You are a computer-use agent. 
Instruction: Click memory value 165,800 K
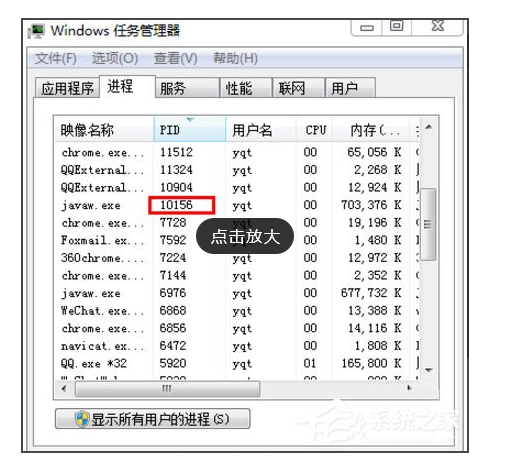point(371,363)
